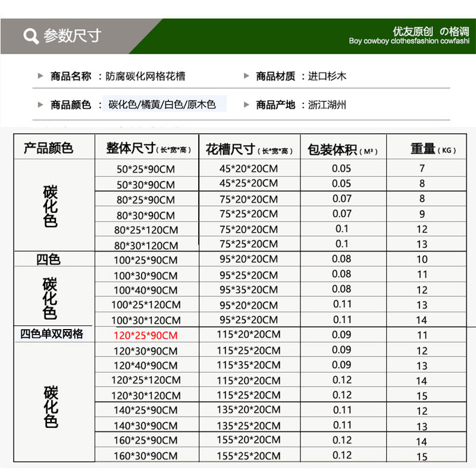Select the 进口杉木 material value
This screenshot has width=476, height=476.
tap(327, 76)
